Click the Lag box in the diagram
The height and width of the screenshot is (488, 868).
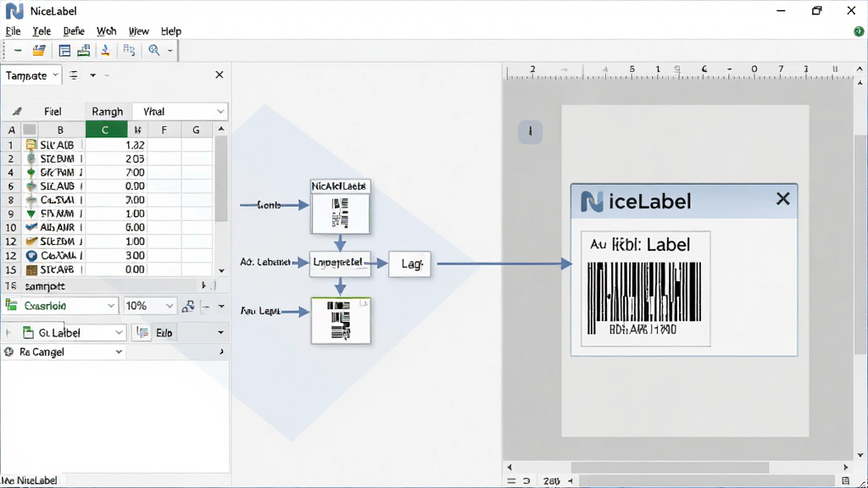[x=409, y=264]
